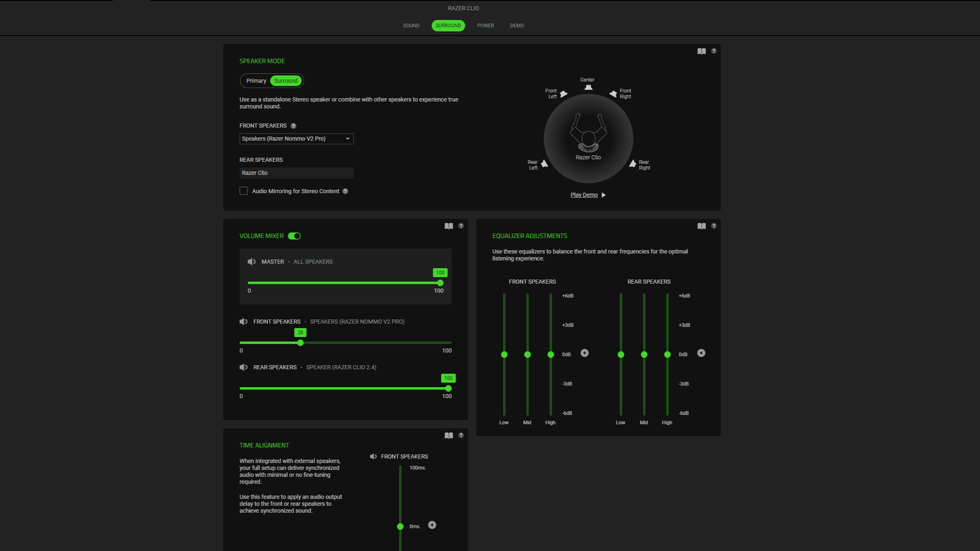Click the Time Alignment help icon
Viewport: 980px width, 551px height.
tap(461, 435)
